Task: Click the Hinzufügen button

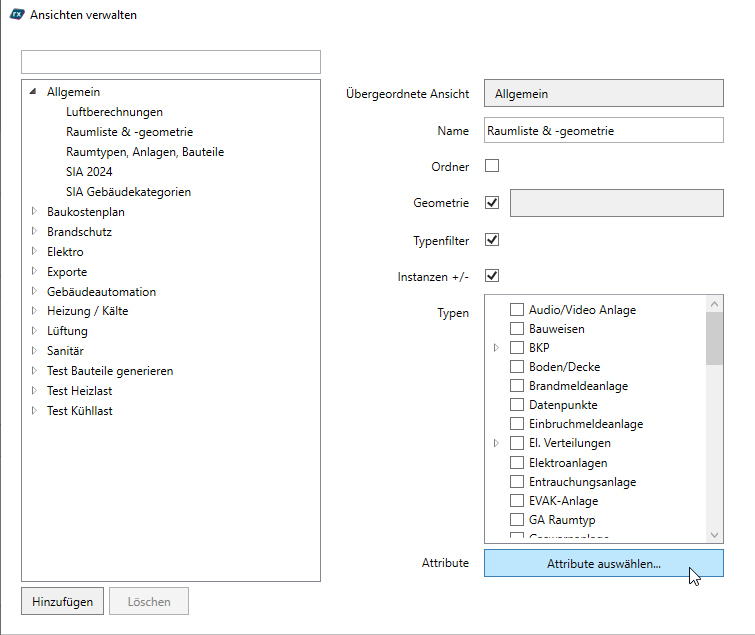Action: coord(62,602)
